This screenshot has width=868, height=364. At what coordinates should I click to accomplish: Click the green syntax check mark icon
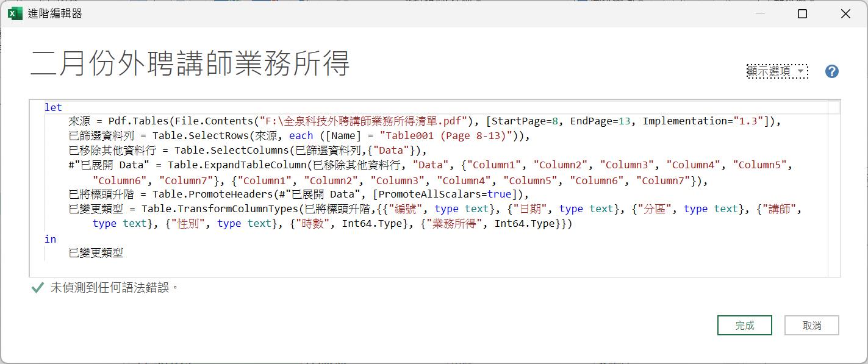click(37, 287)
